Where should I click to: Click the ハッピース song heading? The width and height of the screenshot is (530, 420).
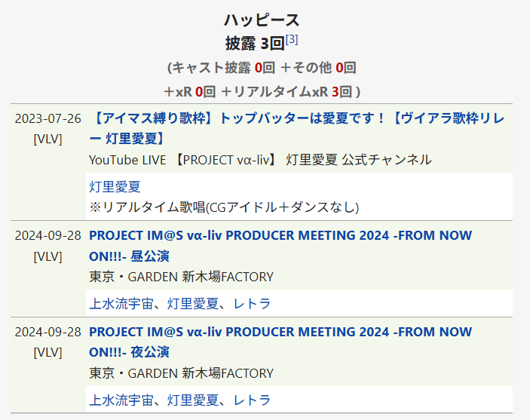click(x=262, y=20)
